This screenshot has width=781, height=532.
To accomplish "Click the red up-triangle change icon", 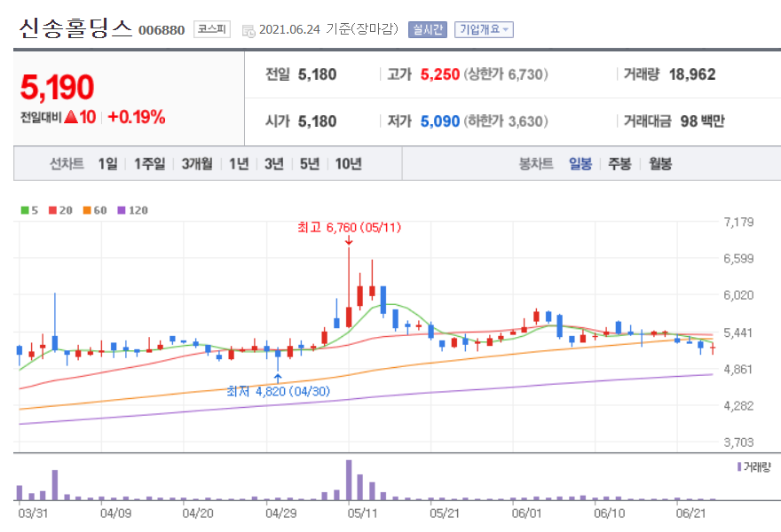I will [x=71, y=117].
